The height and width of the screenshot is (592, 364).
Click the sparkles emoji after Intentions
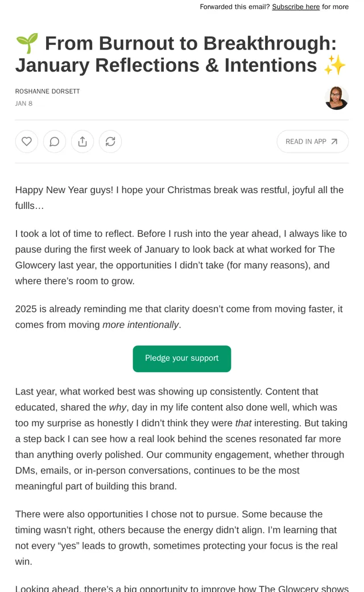point(334,65)
